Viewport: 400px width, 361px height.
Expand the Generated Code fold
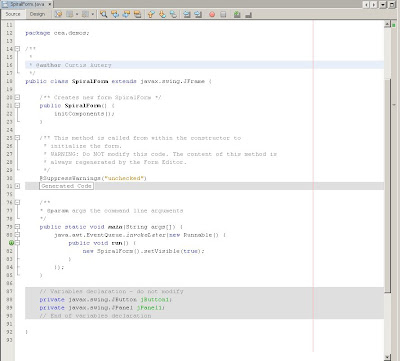(x=17, y=186)
